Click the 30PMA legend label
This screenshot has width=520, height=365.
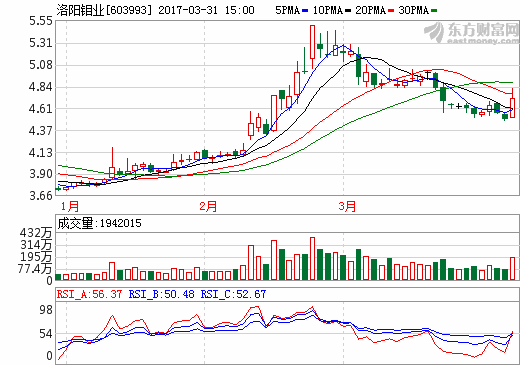414,10
